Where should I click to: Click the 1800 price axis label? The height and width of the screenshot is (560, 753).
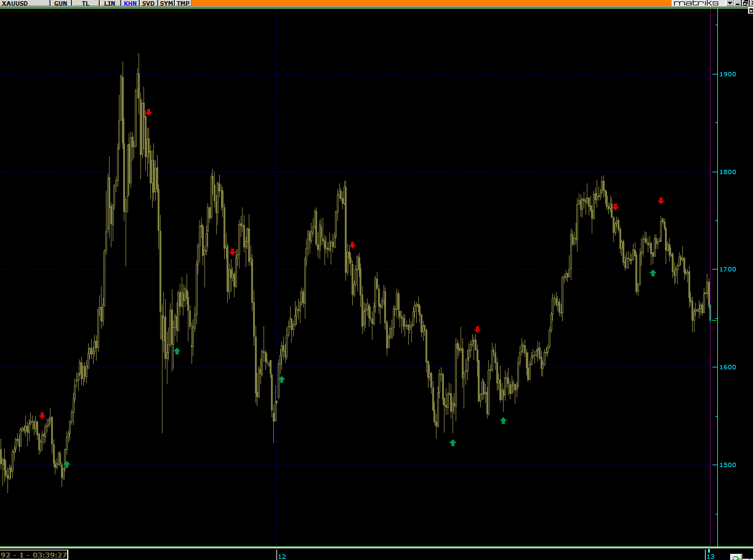tap(728, 172)
